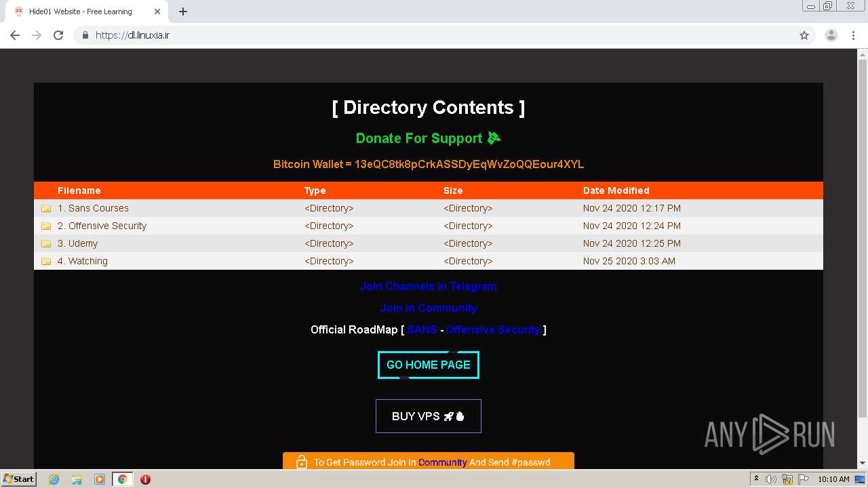Launch Internet Explorer from taskbar
Viewport: 868px width, 488px height.
point(54,479)
